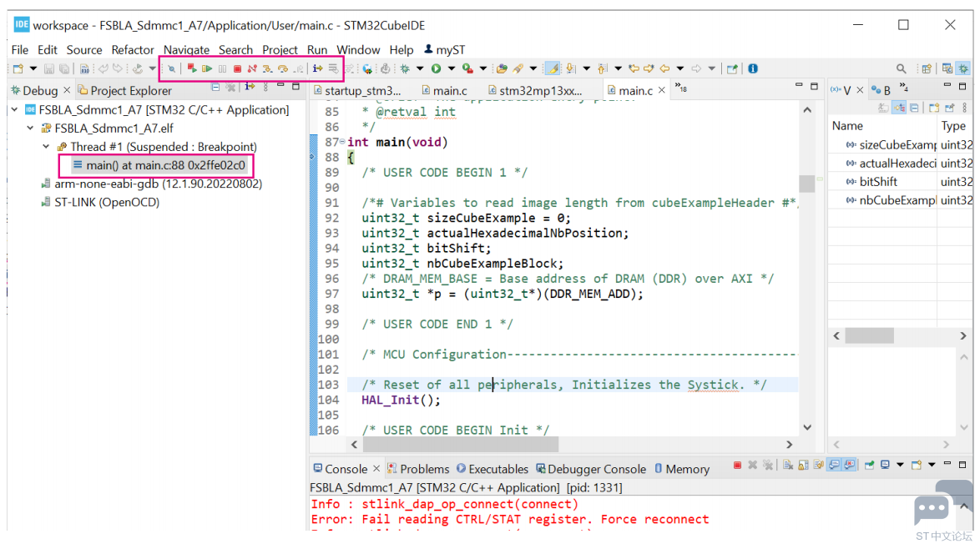Screen dimensions: 980x549
Task: Show hidden editor tabs list (18)
Action: point(681,88)
